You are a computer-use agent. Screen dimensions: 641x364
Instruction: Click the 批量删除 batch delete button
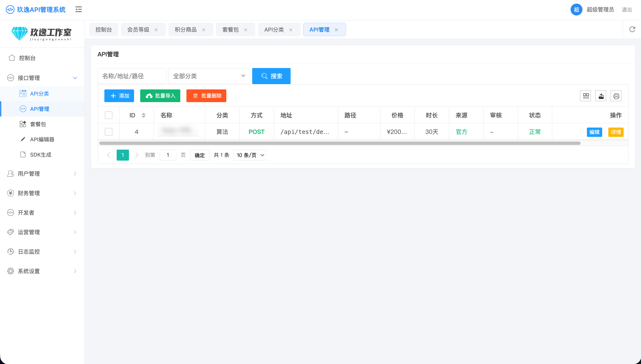[x=206, y=96]
